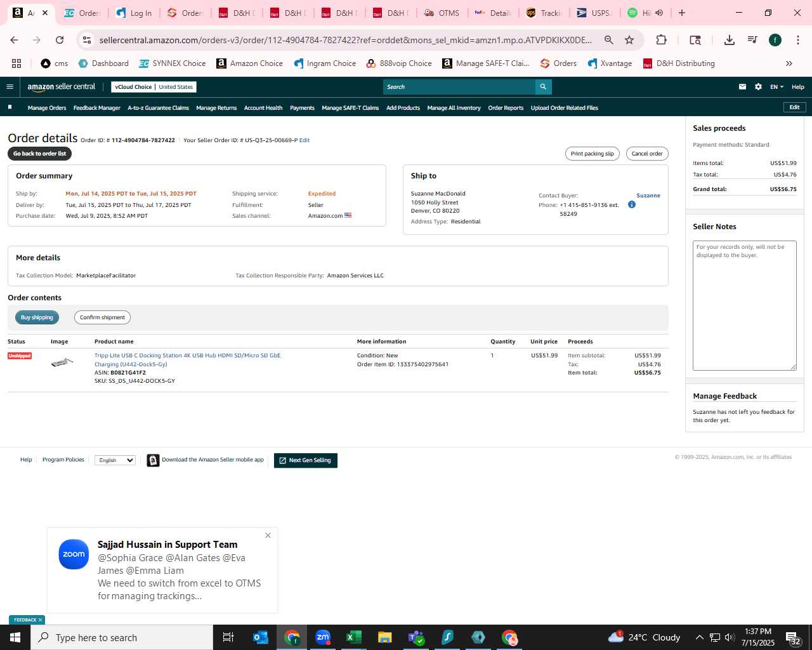Close the Zoom notification popup
This screenshot has height=650, width=812.
pyautogui.click(x=268, y=535)
